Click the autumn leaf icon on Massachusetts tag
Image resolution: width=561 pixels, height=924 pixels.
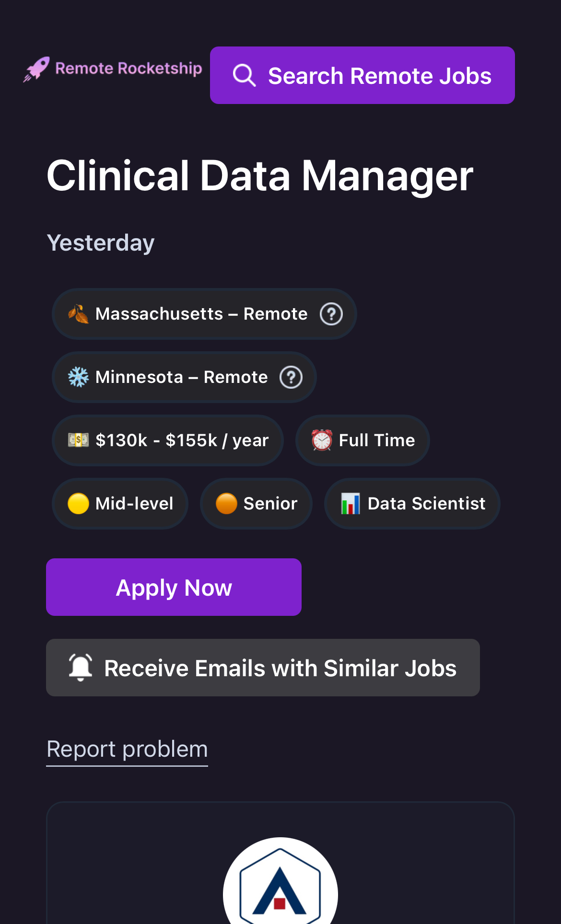click(78, 314)
